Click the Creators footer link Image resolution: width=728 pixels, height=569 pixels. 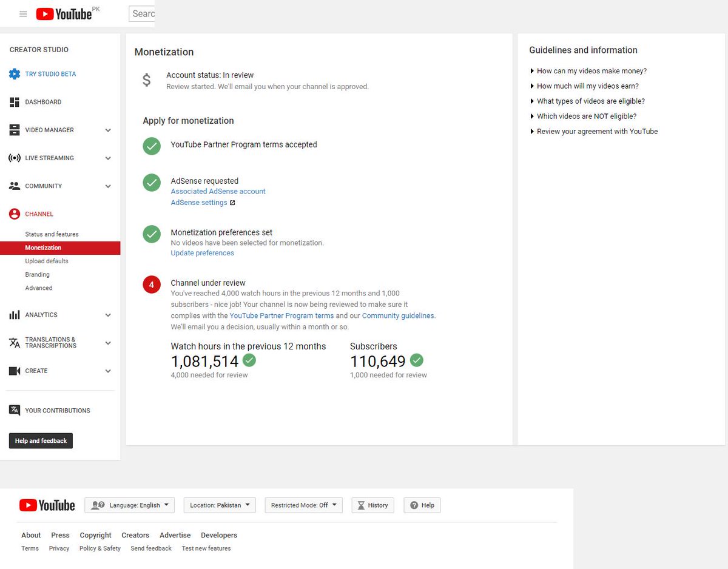tap(135, 535)
